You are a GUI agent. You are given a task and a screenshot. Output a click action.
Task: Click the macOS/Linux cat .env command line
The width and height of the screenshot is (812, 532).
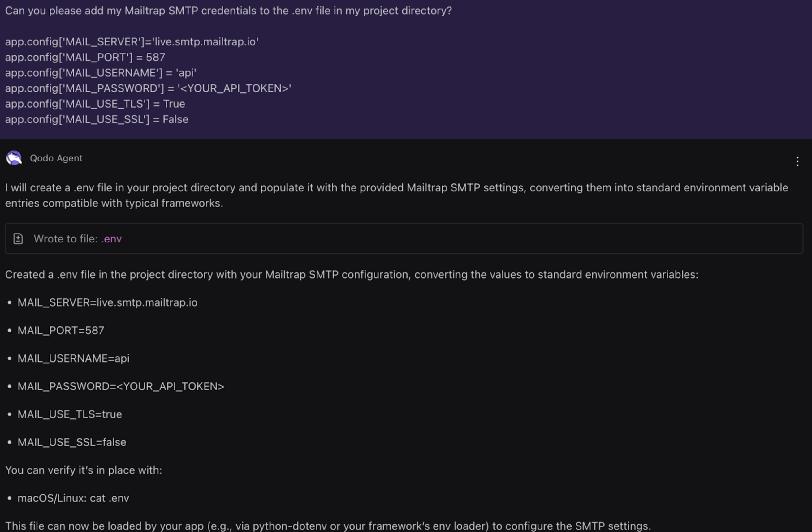[73, 498]
